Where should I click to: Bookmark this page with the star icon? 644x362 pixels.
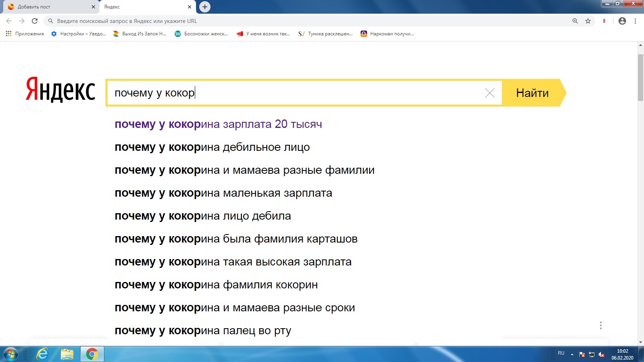click(588, 21)
